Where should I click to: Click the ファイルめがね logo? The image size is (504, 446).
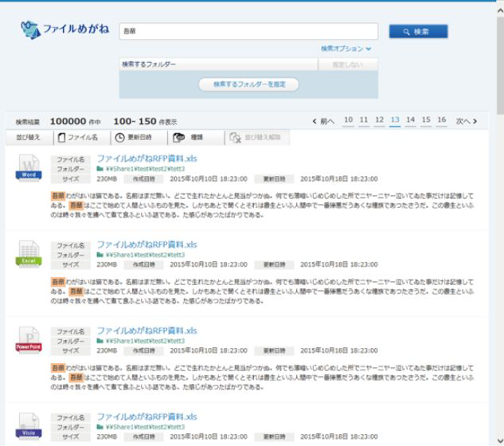tap(65, 29)
